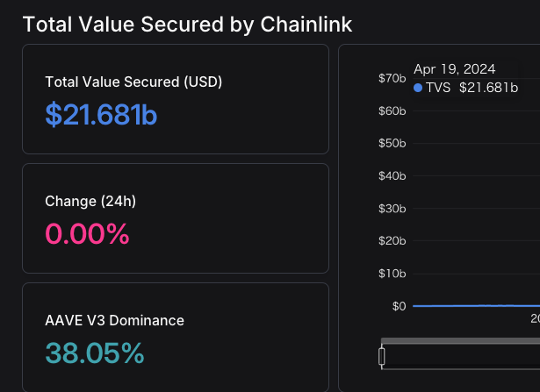Screen dimensions: 540x392
Task: Click the $20b y-axis label
Action: tap(392, 241)
